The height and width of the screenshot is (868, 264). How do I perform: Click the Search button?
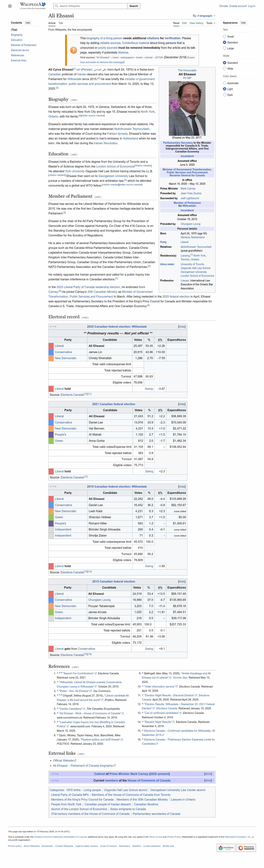[133, 6]
